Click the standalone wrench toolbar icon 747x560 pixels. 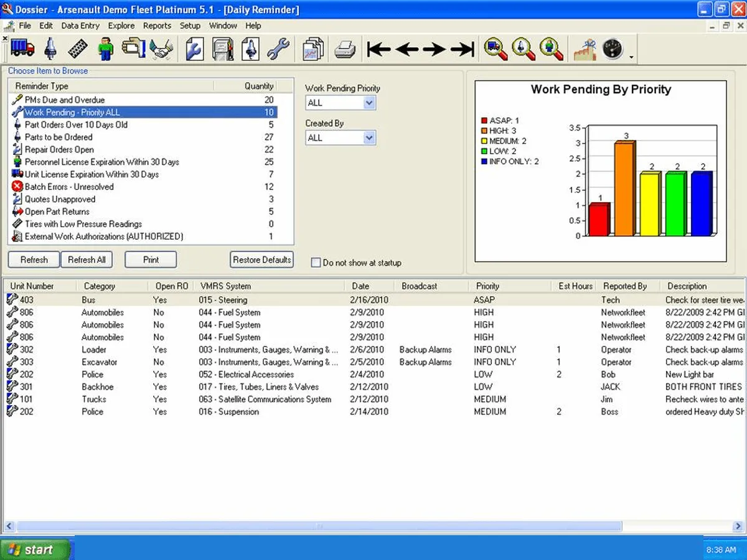pyautogui.click(x=278, y=49)
